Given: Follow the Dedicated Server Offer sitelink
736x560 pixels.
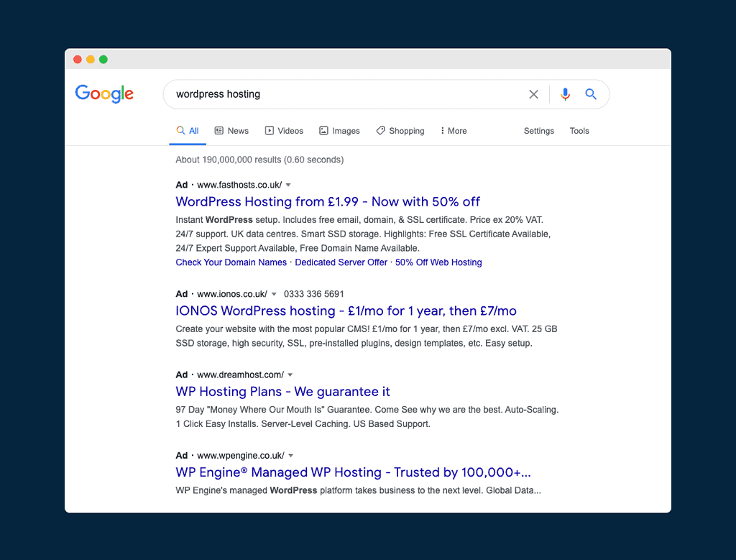Looking at the screenshot, I should (341, 262).
